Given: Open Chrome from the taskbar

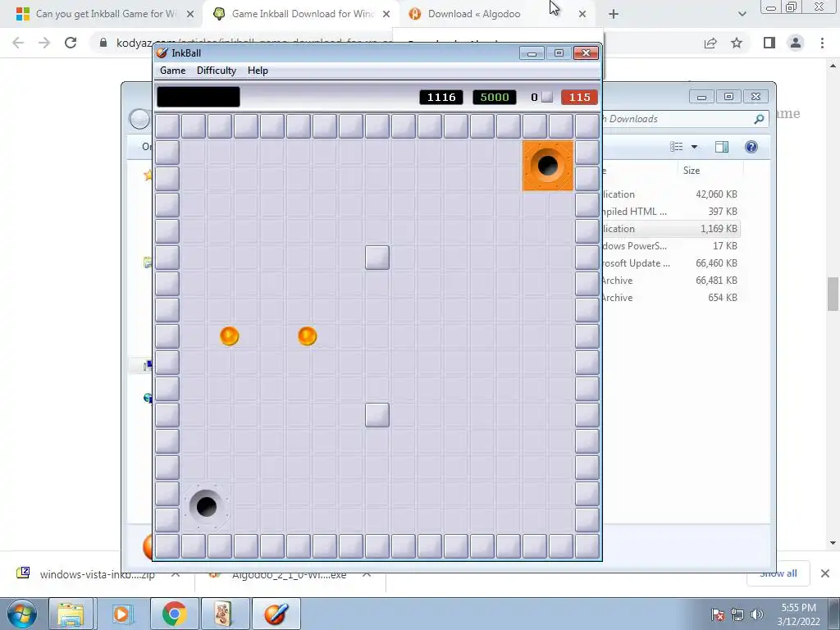Looking at the screenshot, I should click(x=174, y=614).
